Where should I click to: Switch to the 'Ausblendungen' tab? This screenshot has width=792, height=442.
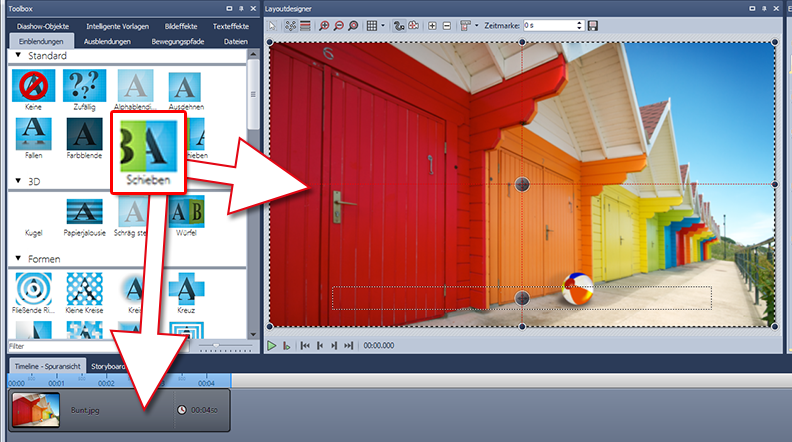(108, 41)
